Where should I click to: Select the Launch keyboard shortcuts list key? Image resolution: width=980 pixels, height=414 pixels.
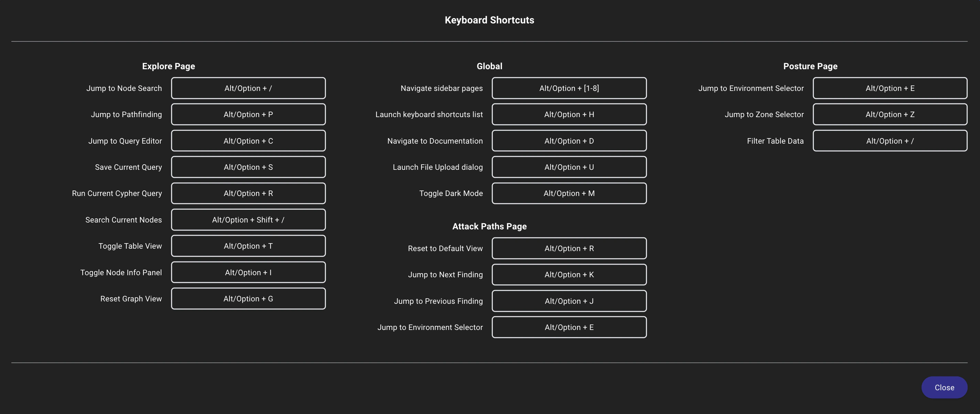click(x=569, y=114)
